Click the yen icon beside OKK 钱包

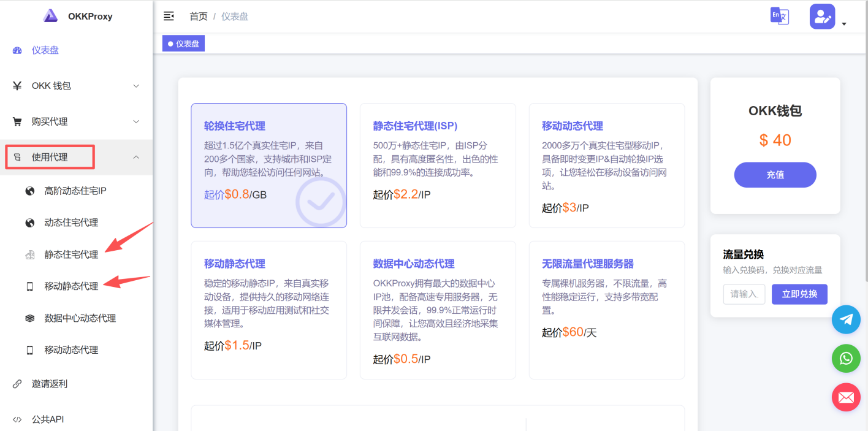17,86
